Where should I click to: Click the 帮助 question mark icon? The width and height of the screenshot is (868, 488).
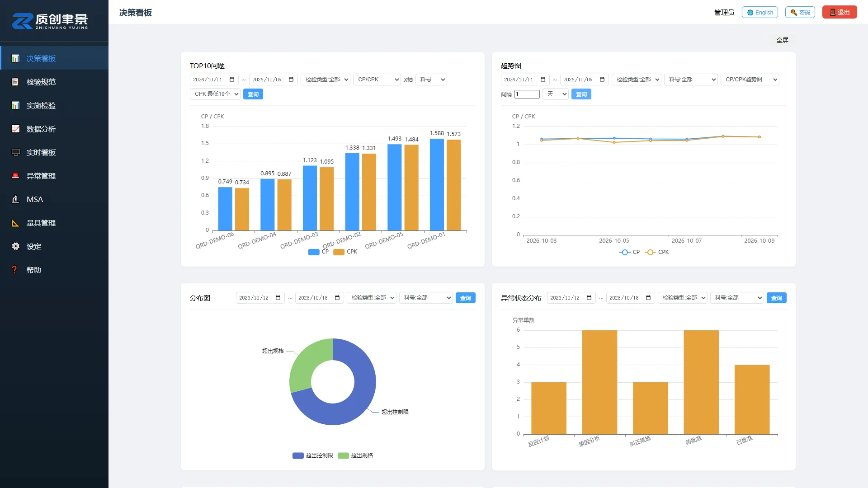pos(14,270)
